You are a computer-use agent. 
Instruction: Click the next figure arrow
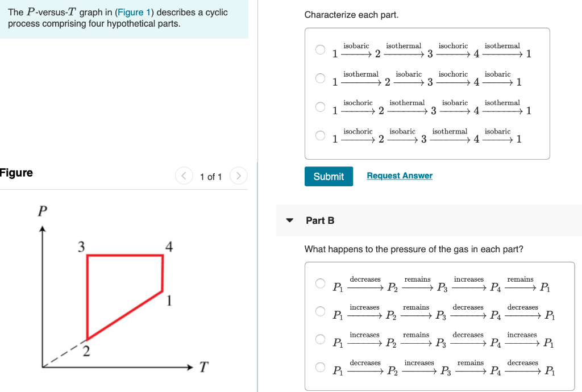point(238,176)
